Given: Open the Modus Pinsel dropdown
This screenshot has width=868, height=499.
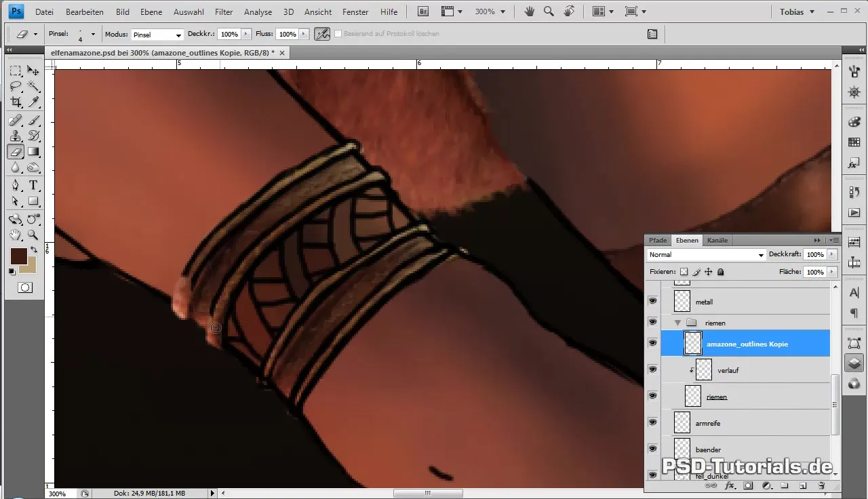Looking at the screenshot, I should (157, 34).
